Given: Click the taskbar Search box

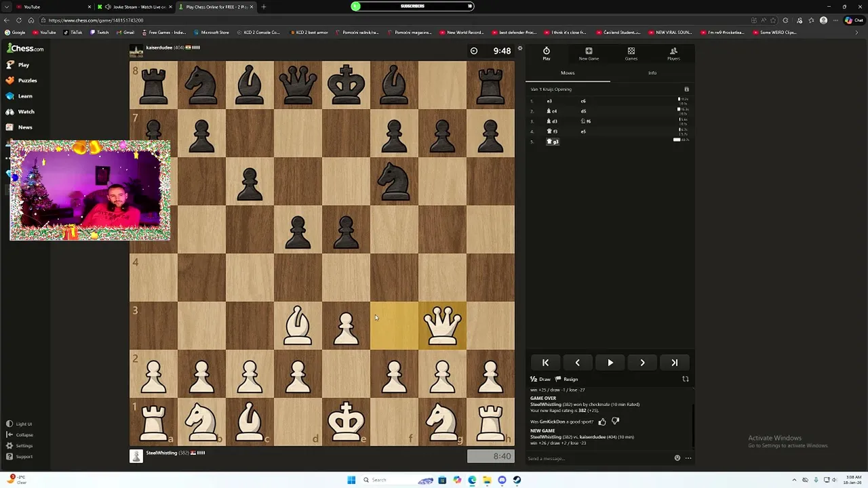Looking at the screenshot, I should coord(388,480).
